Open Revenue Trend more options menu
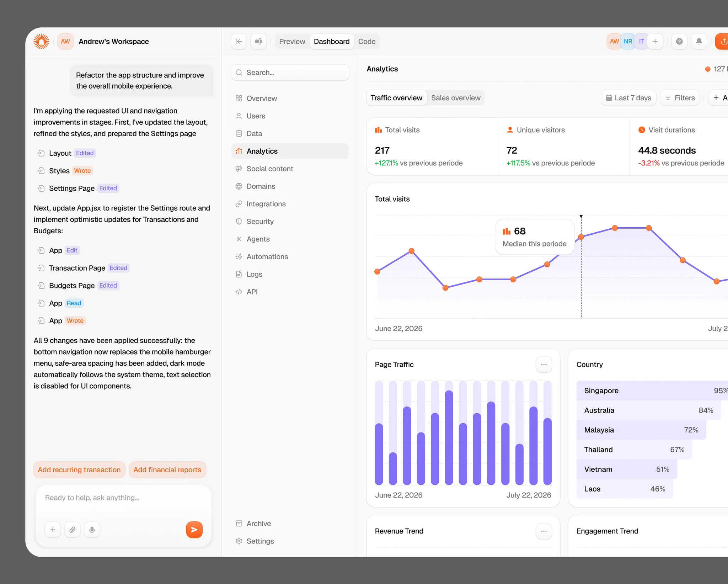This screenshot has width=728, height=584. point(544,531)
